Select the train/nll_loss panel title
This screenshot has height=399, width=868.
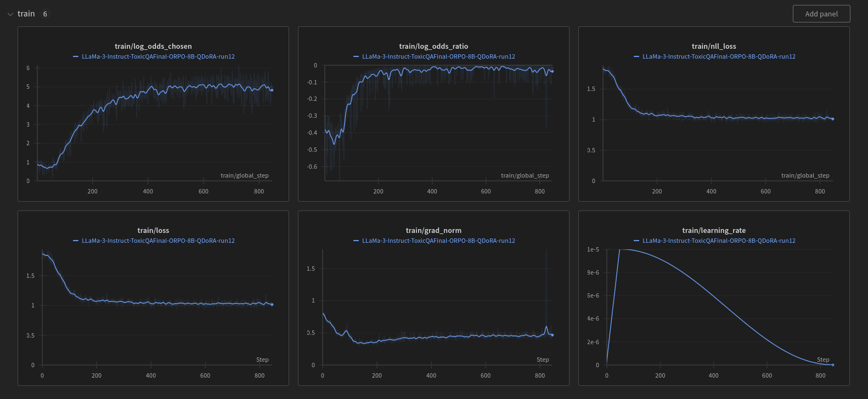[x=714, y=46]
